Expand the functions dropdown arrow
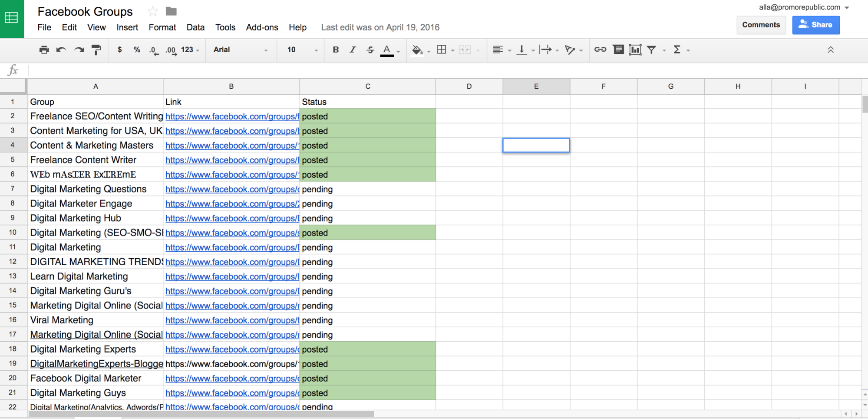The height and width of the screenshot is (419, 868). point(688,50)
